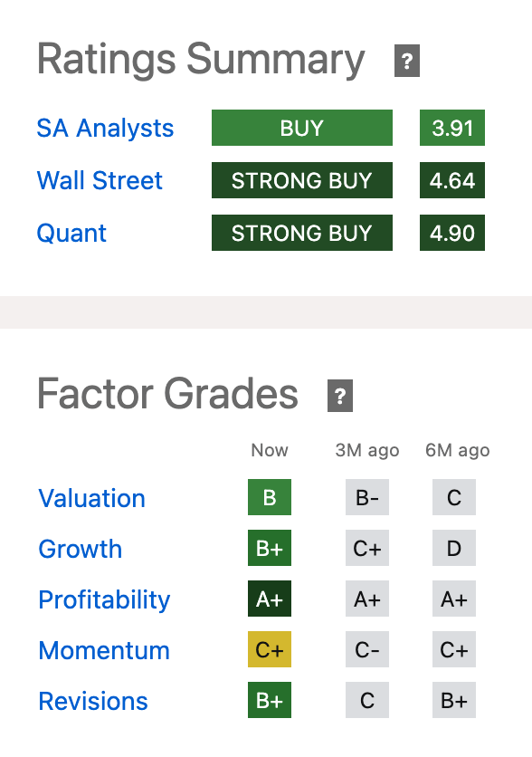Open the SA Analysts ratings page

click(105, 128)
